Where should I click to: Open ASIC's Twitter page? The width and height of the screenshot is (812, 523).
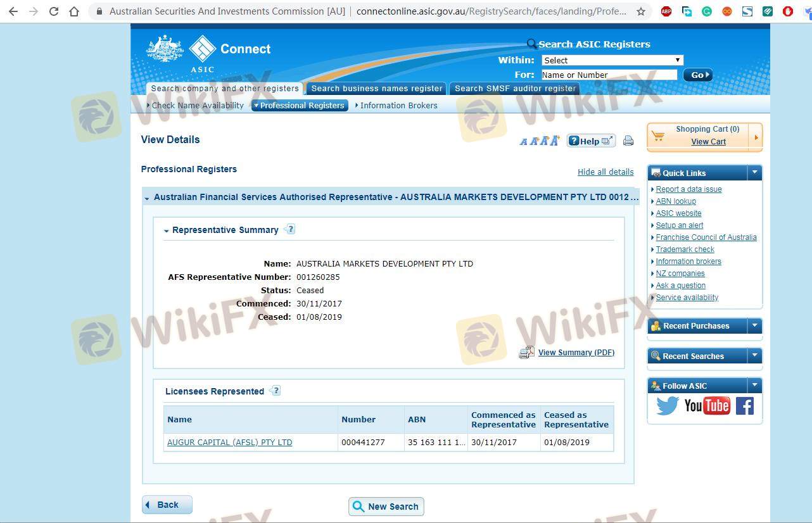point(668,406)
